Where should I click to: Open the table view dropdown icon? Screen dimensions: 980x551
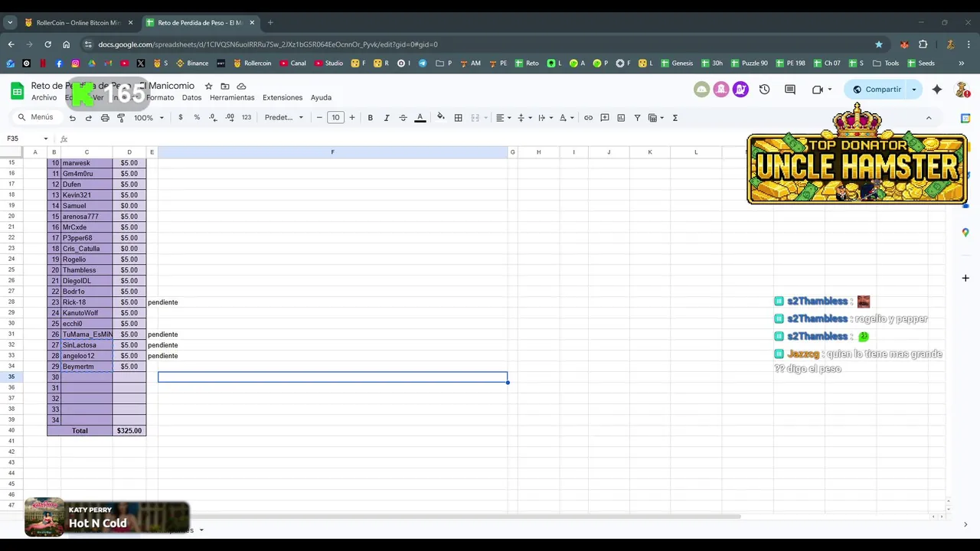pyautogui.click(x=655, y=118)
